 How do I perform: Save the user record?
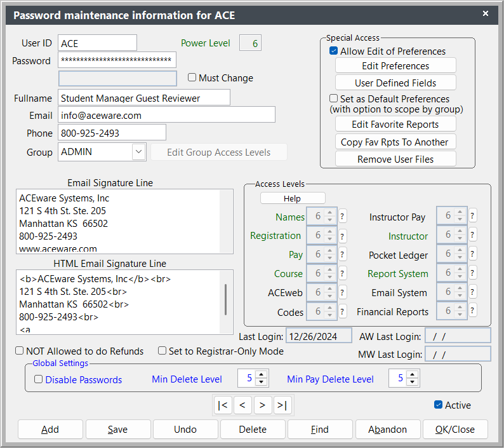pos(118,429)
